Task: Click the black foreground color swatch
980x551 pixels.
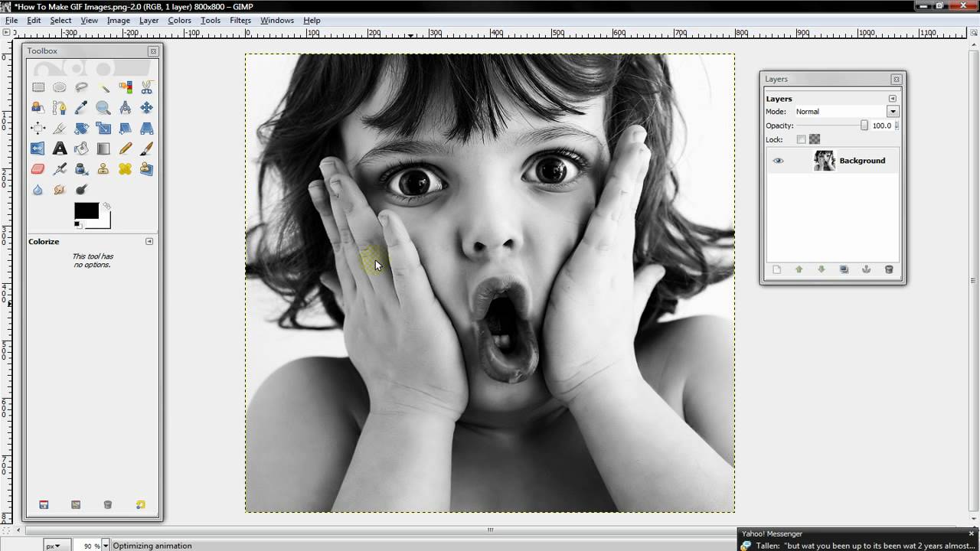Action: tap(86, 210)
